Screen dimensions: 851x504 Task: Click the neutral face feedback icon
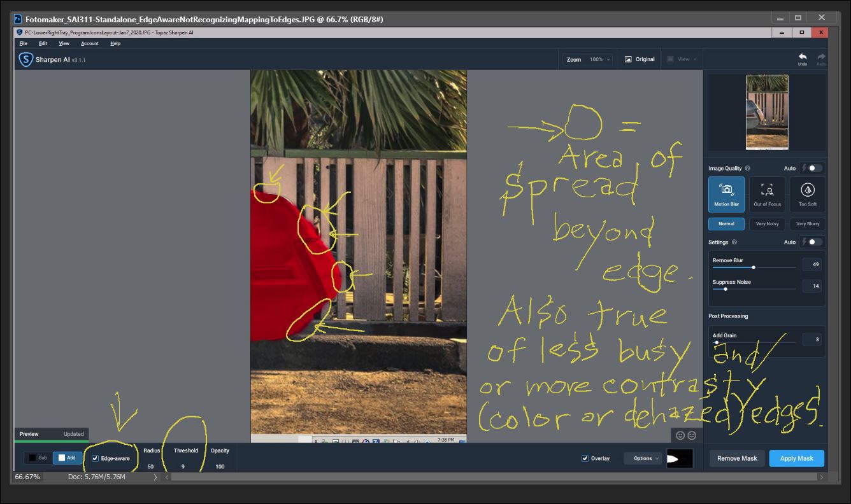(x=692, y=435)
